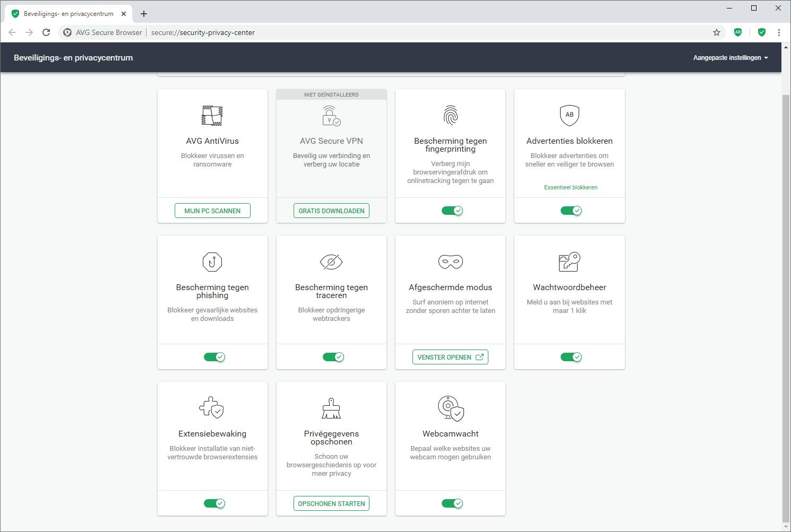Click the Webcamwacht title
Viewport: 791px width, 532px height.
(x=450, y=434)
